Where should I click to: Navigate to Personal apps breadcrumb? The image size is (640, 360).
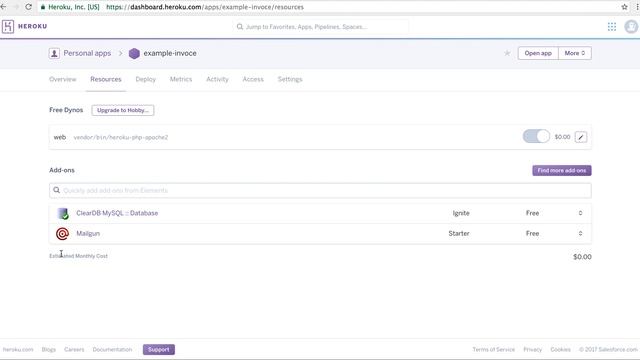[x=87, y=53]
